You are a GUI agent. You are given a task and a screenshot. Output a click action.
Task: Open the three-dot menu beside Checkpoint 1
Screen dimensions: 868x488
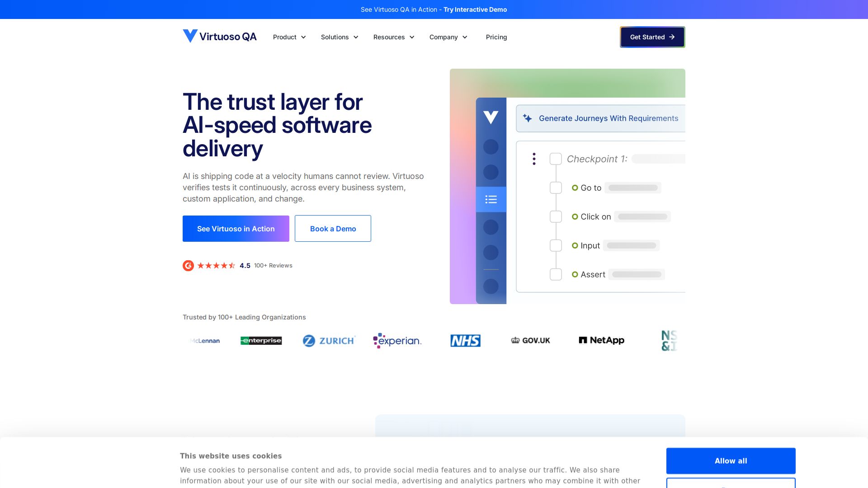534,159
